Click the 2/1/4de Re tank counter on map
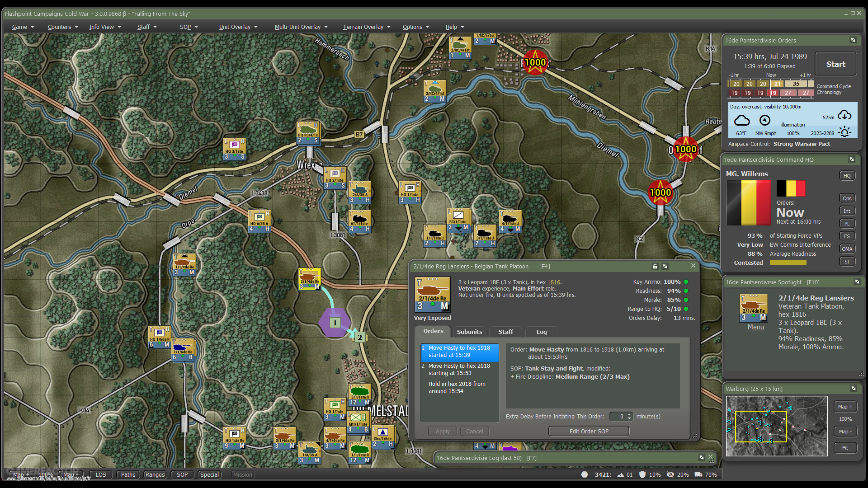Viewport: 868px width, 488px height. click(310, 279)
